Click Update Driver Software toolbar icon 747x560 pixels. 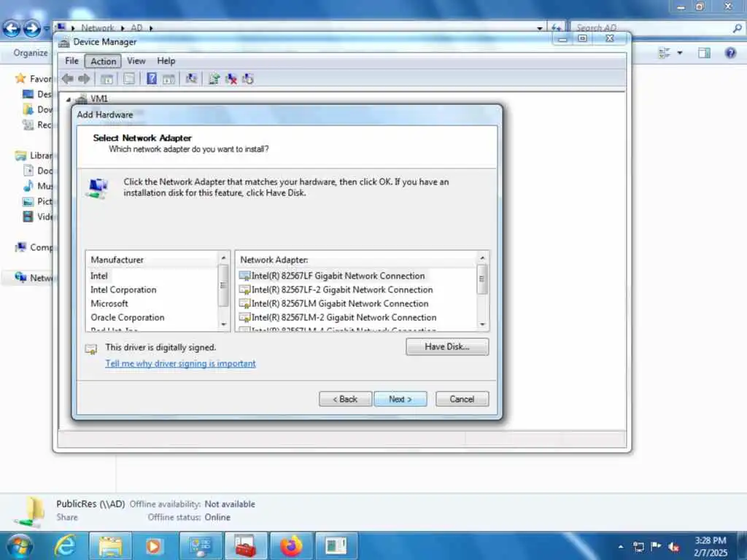click(x=214, y=79)
